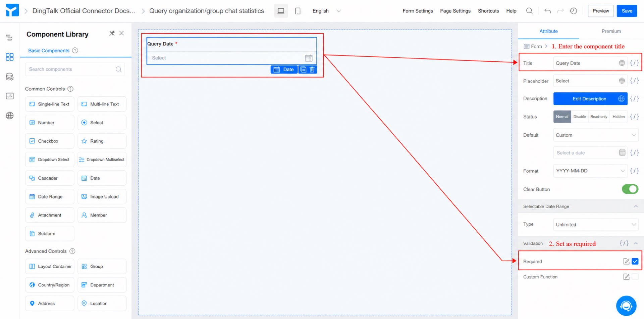This screenshot has width=644, height=319.
Task: Open the Form Settings menu
Action: click(x=418, y=11)
